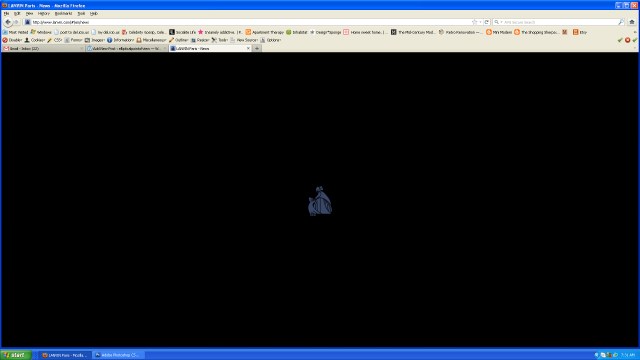Screen dimensions: 640x360
Task: Open the Most Visited bookmark folder
Action: [16, 32]
